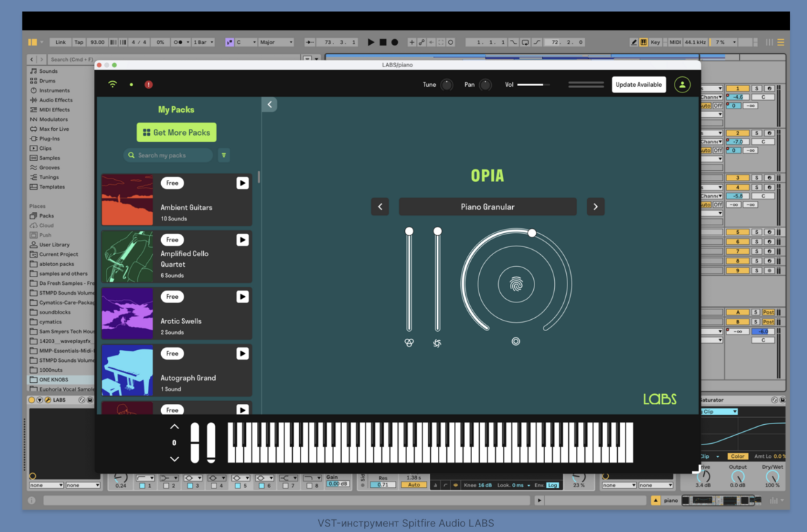
Task: Toggle Ableton's Key map mode
Action: (x=655, y=42)
